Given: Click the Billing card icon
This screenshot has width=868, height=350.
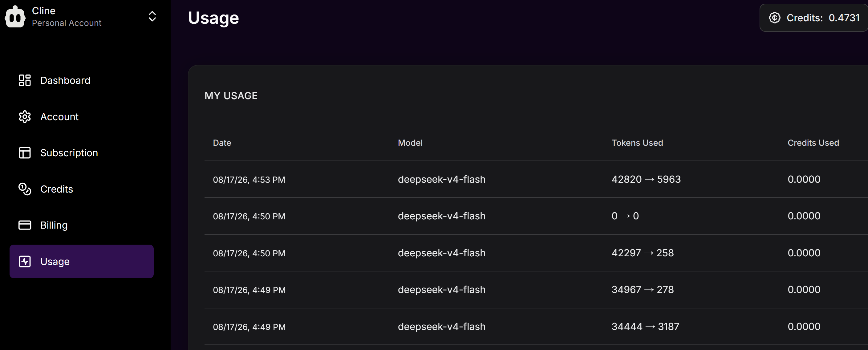Looking at the screenshot, I should pyautogui.click(x=25, y=225).
